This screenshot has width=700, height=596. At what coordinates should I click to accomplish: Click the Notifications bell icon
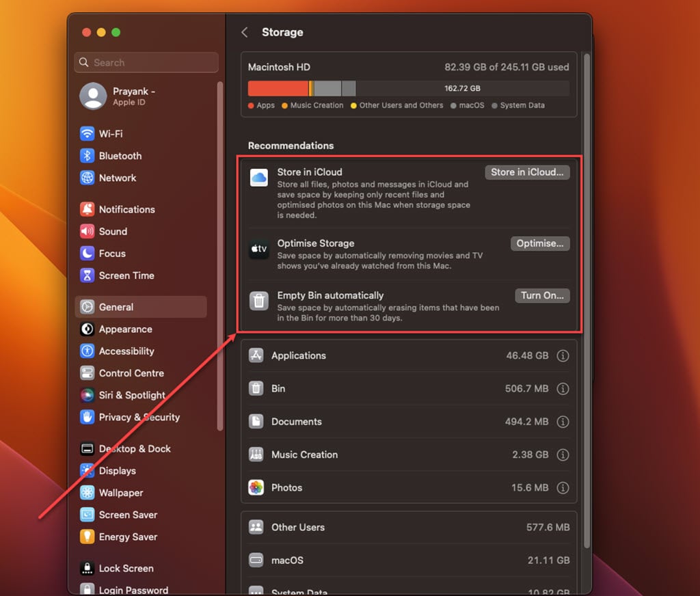(87, 209)
